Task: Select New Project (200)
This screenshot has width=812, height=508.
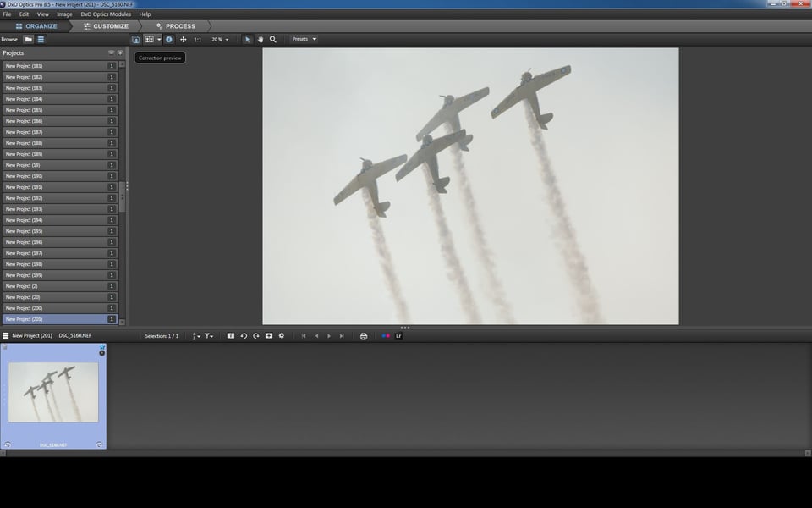Action: click(x=60, y=308)
